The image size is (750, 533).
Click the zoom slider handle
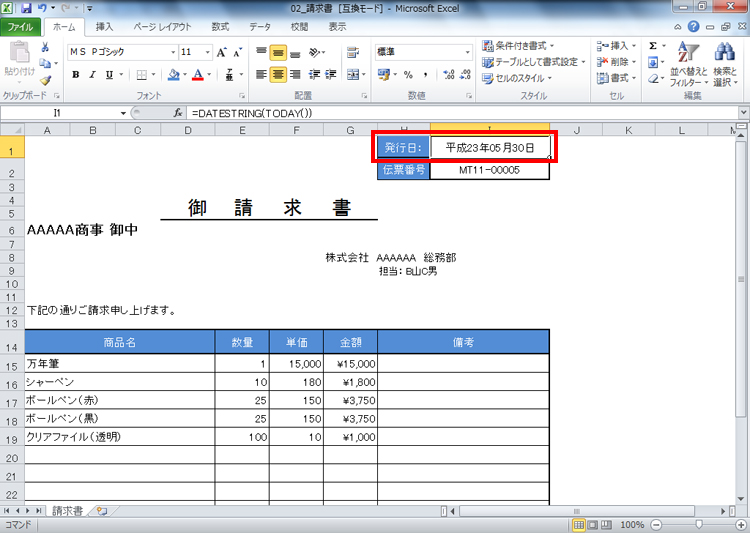click(x=699, y=525)
